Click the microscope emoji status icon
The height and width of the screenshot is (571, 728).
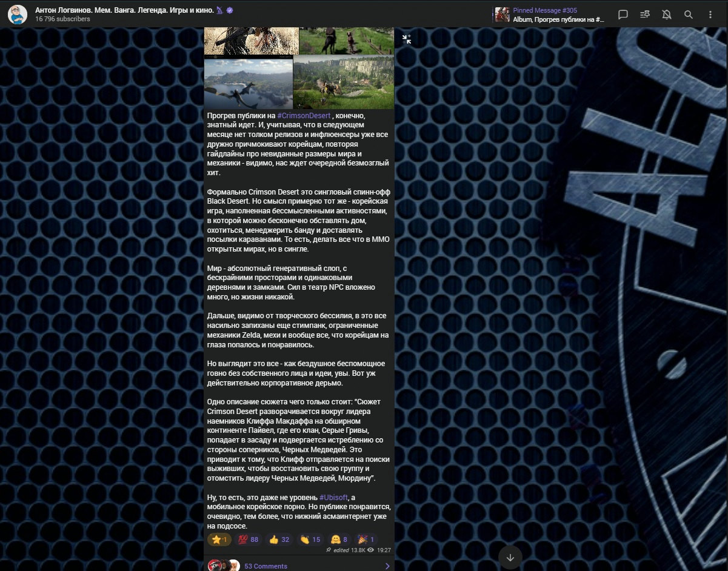point(220,10)
